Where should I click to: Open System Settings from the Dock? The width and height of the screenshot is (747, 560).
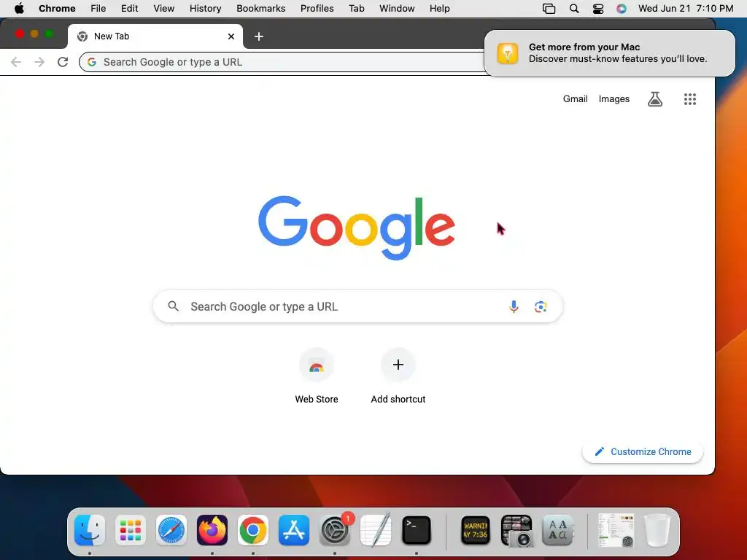[335, 530]
